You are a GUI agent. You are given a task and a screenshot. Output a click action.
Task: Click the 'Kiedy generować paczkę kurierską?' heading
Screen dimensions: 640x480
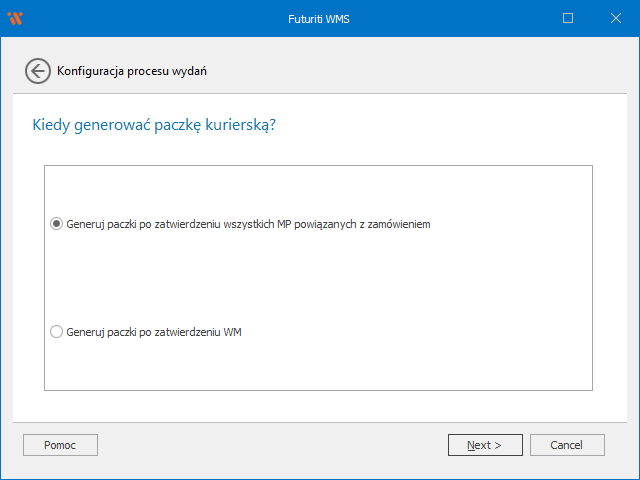(154, 125)
